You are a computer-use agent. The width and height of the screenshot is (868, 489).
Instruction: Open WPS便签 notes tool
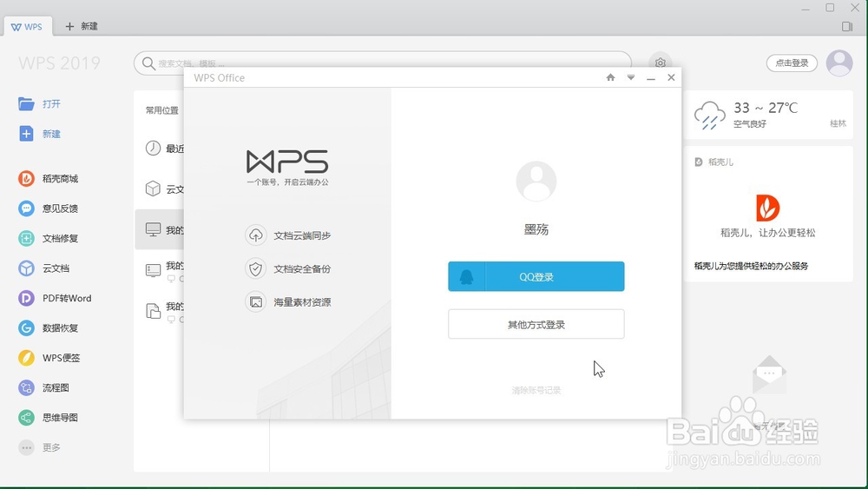point(49,358)
